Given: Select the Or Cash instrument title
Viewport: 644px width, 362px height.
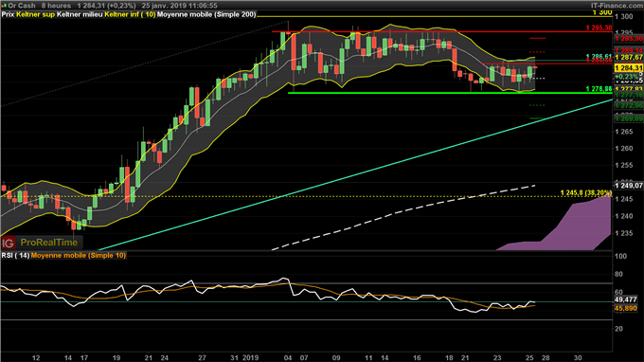Looking at the screenshot, I should coord(22,6).
